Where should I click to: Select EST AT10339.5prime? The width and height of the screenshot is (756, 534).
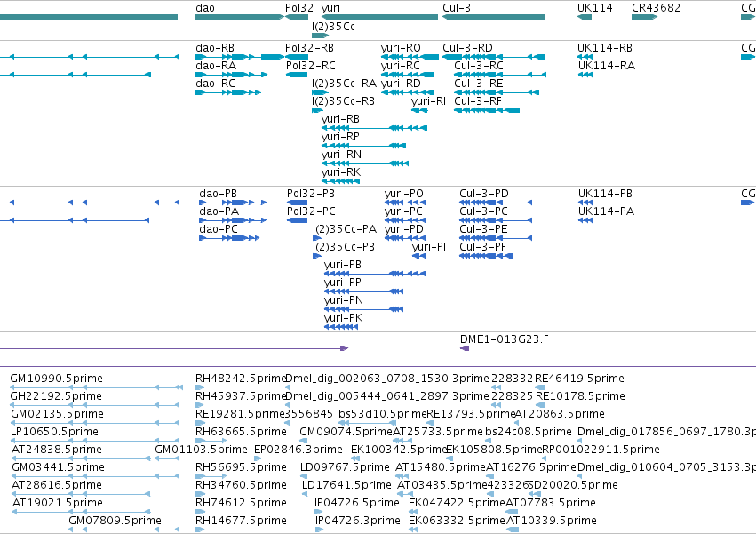[552, 521]
